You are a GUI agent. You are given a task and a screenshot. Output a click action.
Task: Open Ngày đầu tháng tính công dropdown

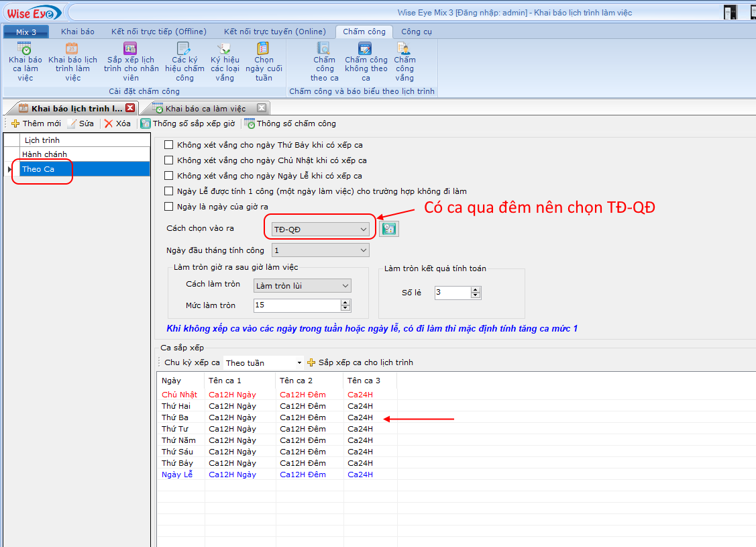[363, 250]
